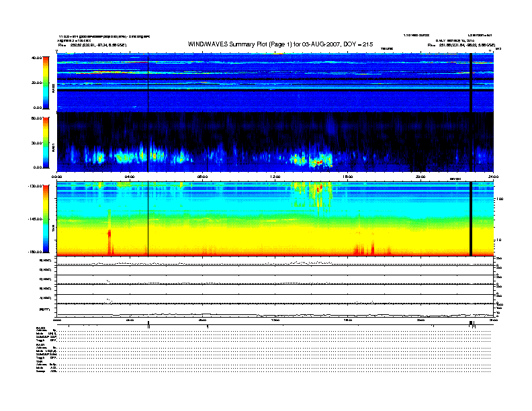Screen dimensions: 532x411
Task: Click the 04:00 time label under RAD1 panel
Action: [x=130, y=177]
